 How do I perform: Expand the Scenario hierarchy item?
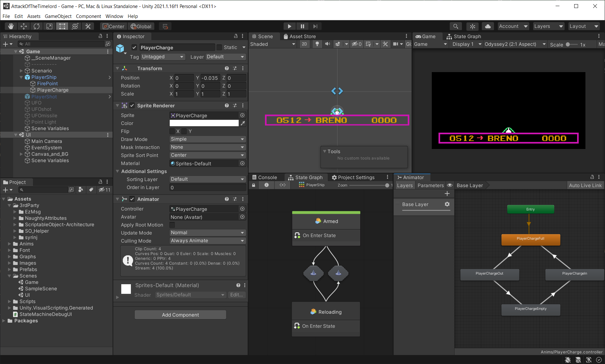tap(21, 71)
